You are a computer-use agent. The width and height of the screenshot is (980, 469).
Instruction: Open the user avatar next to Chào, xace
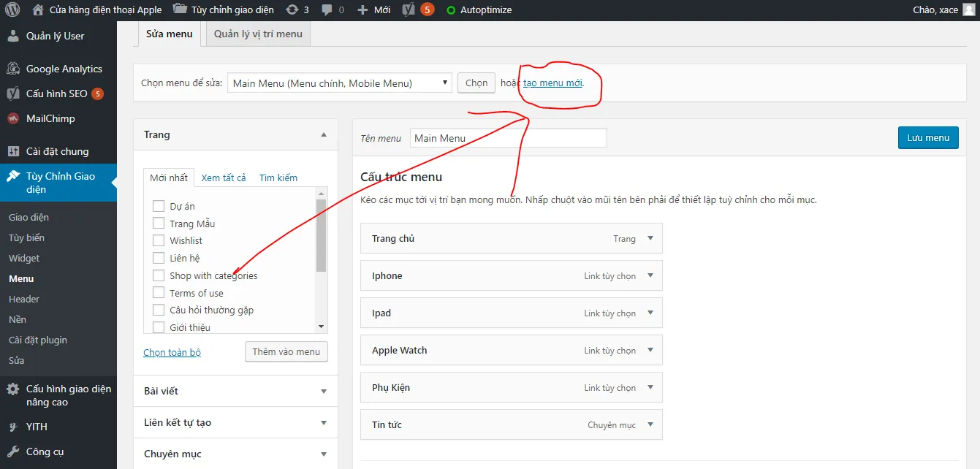pos(968,10)
